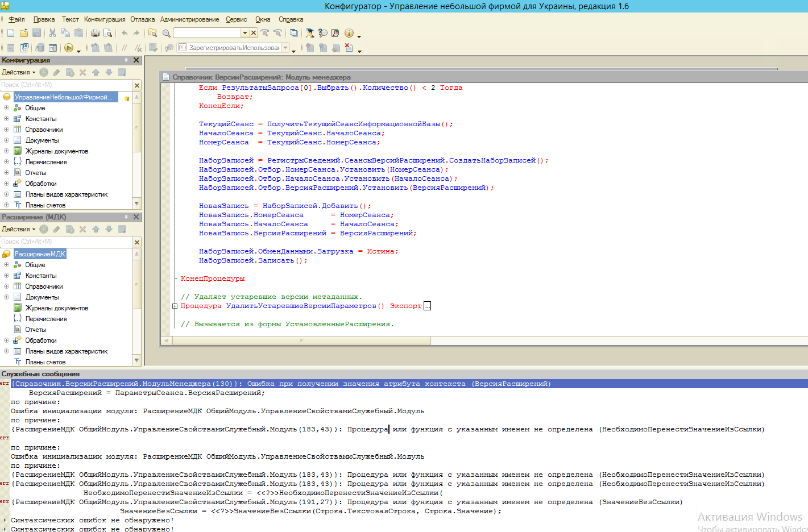Image resolution: width=808 pixels, height=532 pixels.
Task: Clear search field in Конфигурация panel
Action: pos(136,85)
